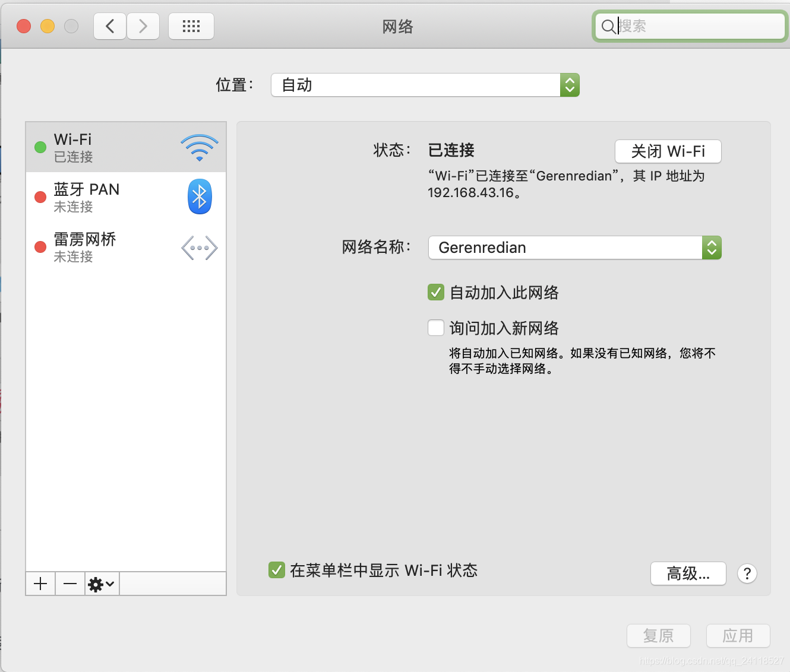Click 关闭 Wi-Fi button

click(668, 151)
